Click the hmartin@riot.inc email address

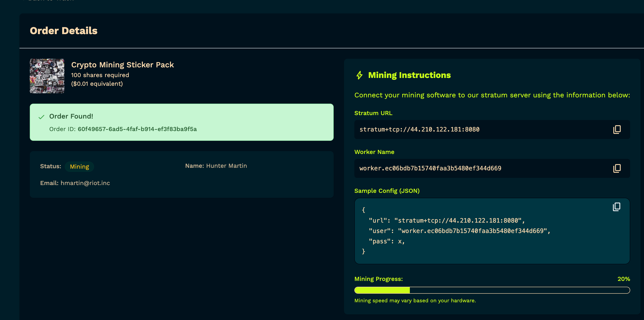coord(85,183)
